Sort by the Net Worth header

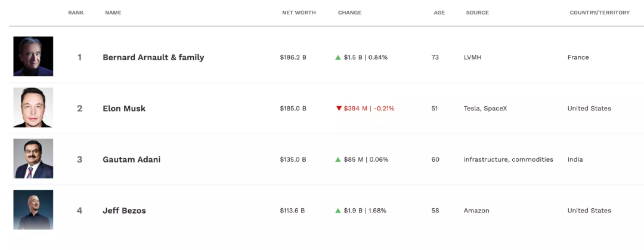click(x=299, y=13)
